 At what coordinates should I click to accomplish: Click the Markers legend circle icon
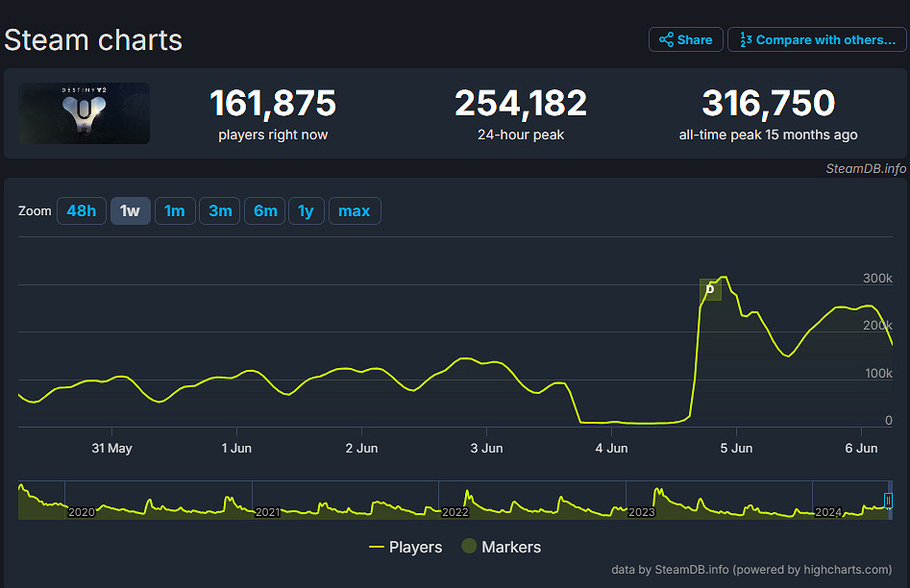[x=469, y=547]
